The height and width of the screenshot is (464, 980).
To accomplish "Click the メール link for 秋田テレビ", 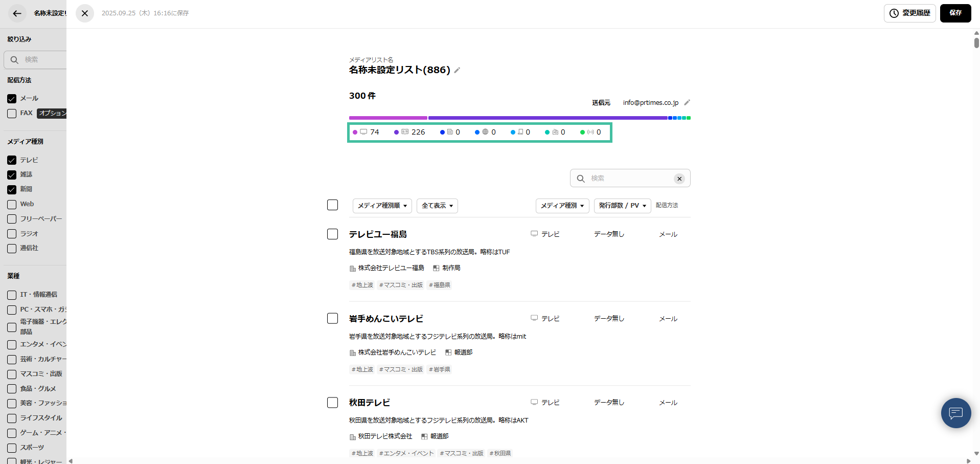I will pos(667,403).
